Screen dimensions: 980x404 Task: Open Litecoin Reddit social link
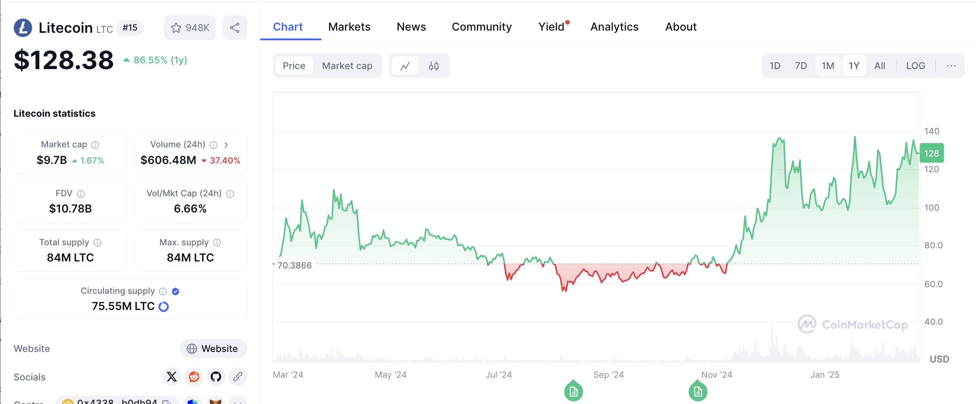click(x=194, y=376)
